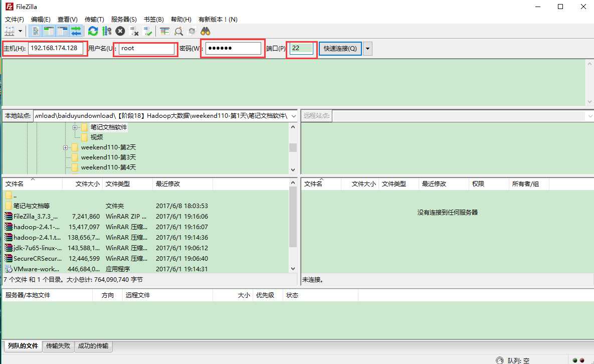Open the 帮助(H) menu

(181, 20)
